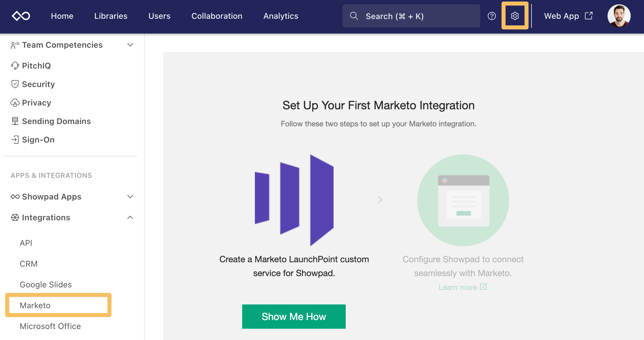The image size is (644, 340).
Task: Open the Showpad infinity logo home icon
Action: coord(21,16)
